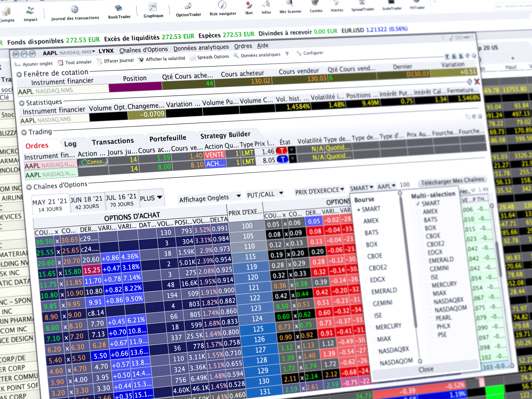Click the Conso... status on first order
The width and height of the screenshot is (532, 399).
click(93, 162)
